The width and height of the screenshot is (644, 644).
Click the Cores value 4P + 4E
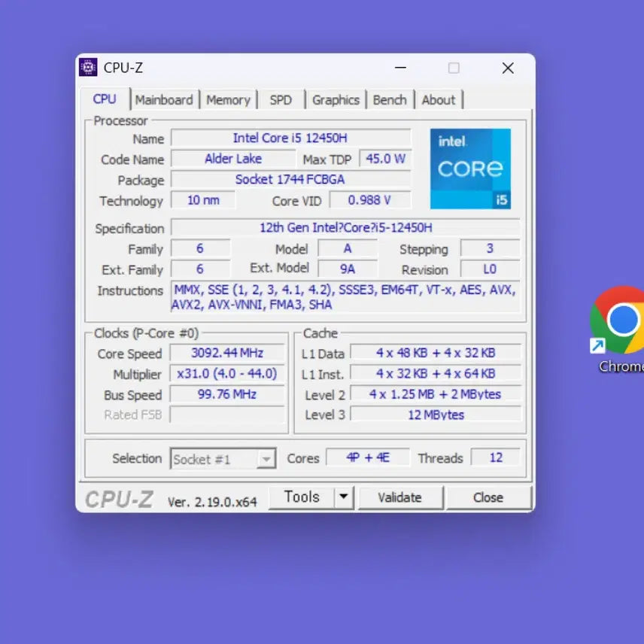(368, 457)
